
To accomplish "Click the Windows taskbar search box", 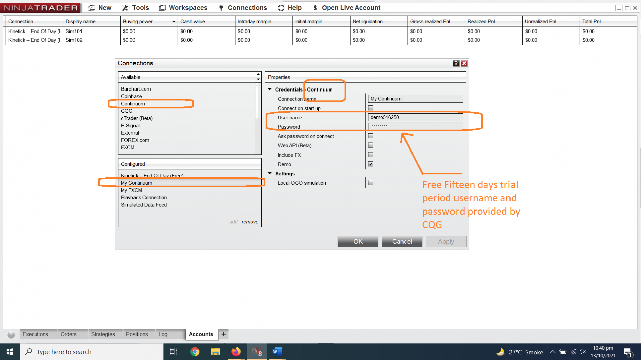I will (x=92, y=352).
